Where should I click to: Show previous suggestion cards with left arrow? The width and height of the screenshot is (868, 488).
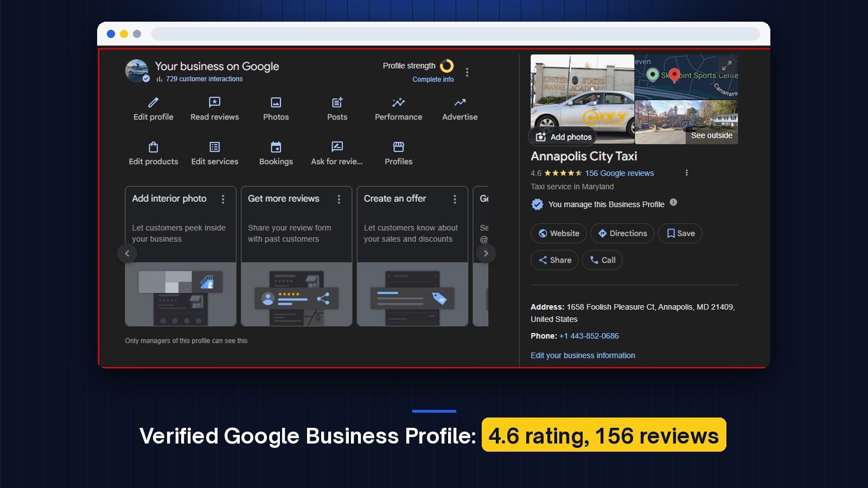click(127, 253)
